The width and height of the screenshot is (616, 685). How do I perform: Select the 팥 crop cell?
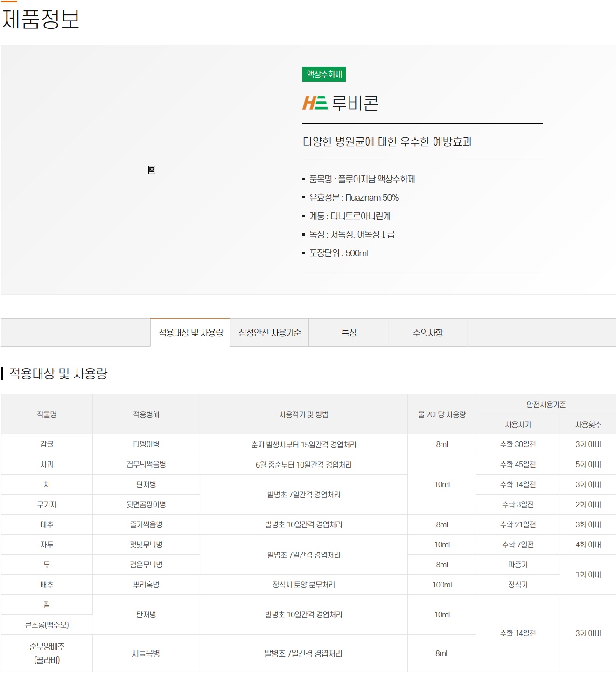[x=47, y=605]
